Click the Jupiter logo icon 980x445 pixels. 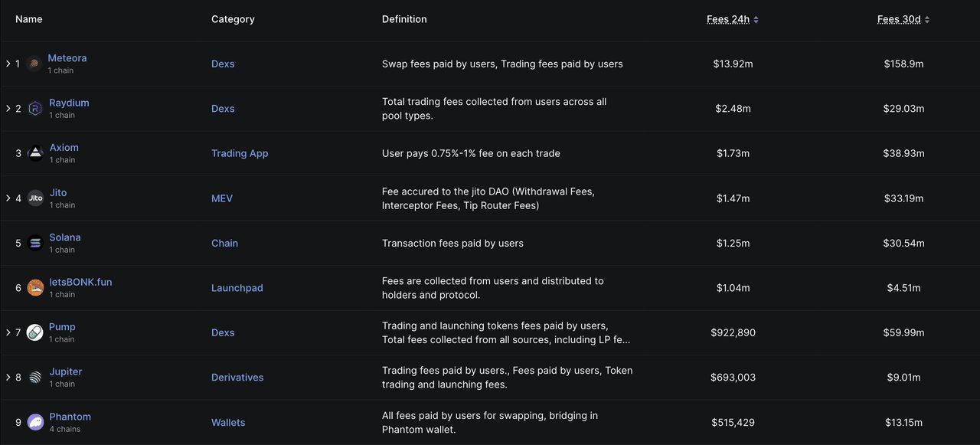tap(35, 378)
